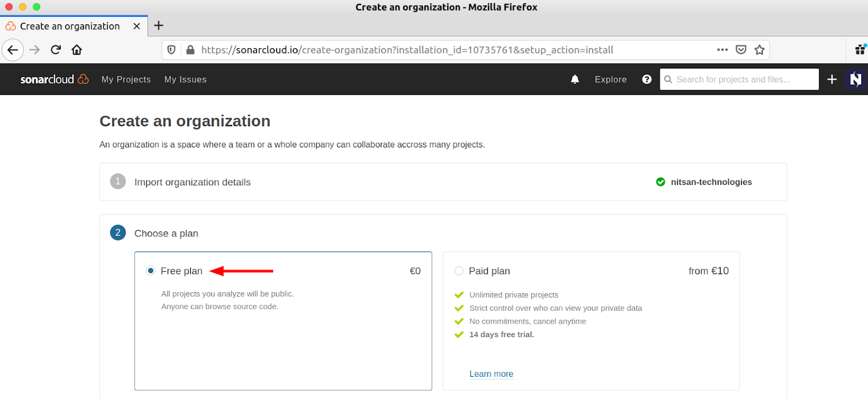This screenshot has height=399, width=868.
Task: Click the search magnifier icon
Action: click(x=668, y=79)
